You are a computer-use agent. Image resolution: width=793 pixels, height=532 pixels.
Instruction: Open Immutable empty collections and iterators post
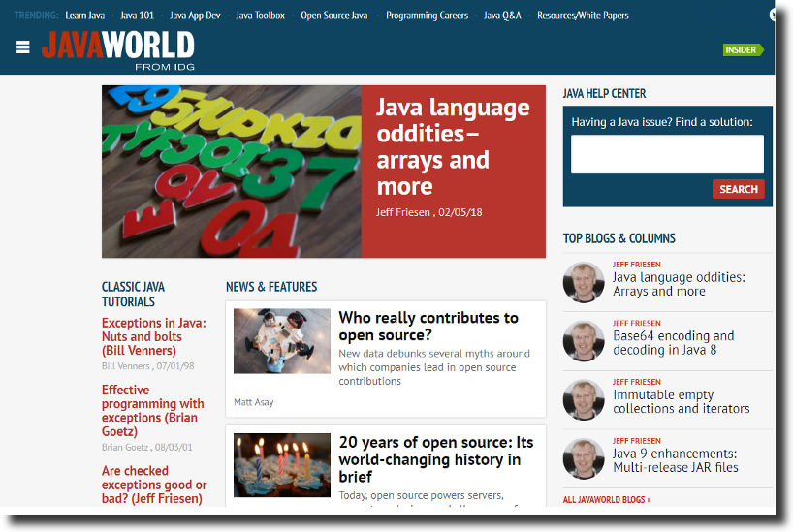coord(682,401)
